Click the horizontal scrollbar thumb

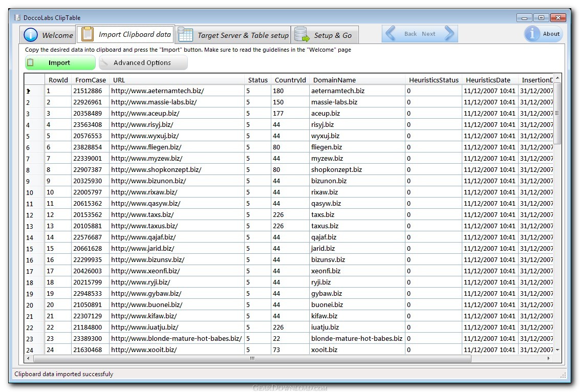pyautogui.click(x=252, y=358)
